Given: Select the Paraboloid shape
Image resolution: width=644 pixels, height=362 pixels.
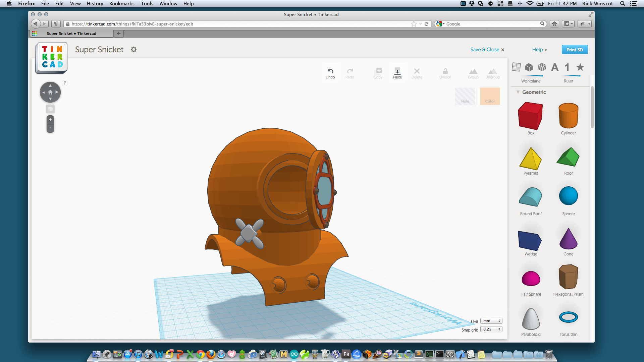Looking at the screenshot, I should click(531, 319).
